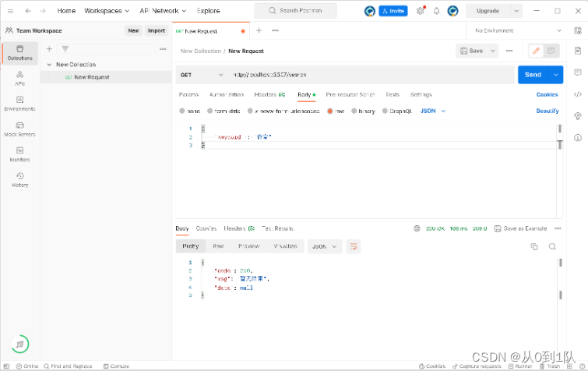Show the Raw response view

(x=218, y=246)
